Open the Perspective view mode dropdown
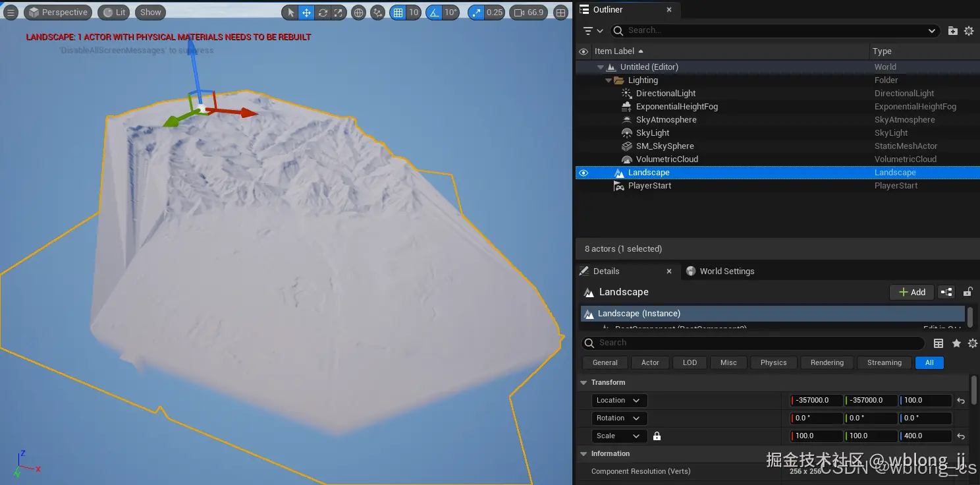Image resolution: width=980 pixels, height=485 pixels. 58,13
